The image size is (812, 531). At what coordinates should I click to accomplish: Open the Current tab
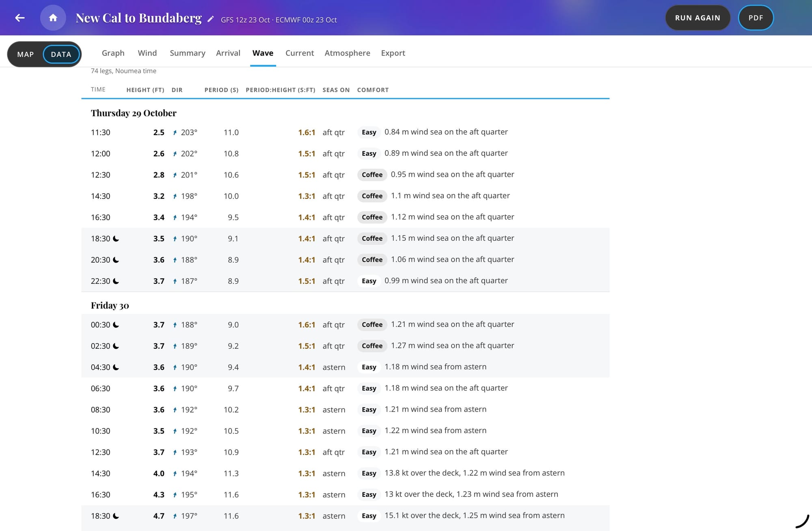[x=300, y=53]
